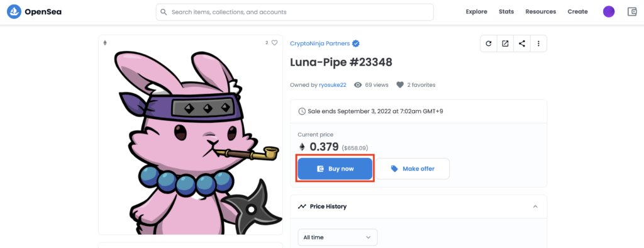Click the Buy now button

[x=335, y=169]
